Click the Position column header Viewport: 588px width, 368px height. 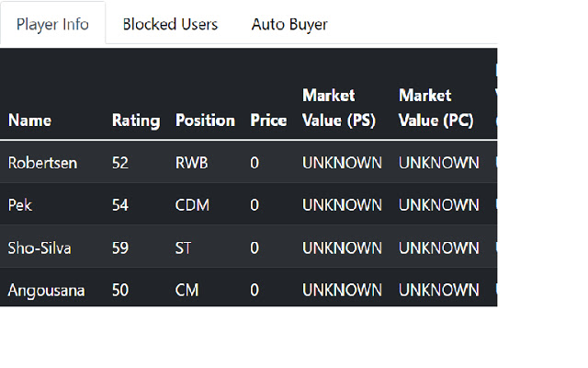(x=205, y=121)
